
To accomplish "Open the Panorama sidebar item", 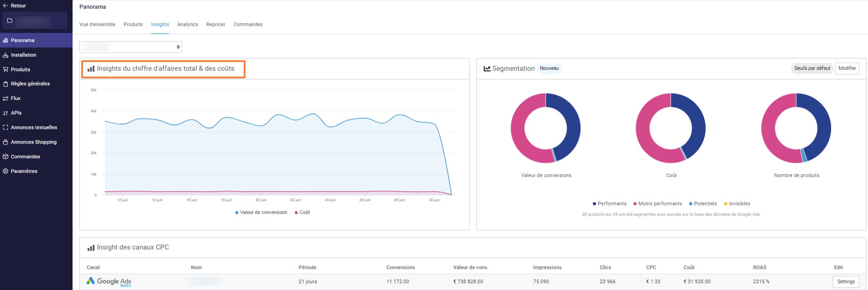I will [36, 40].
